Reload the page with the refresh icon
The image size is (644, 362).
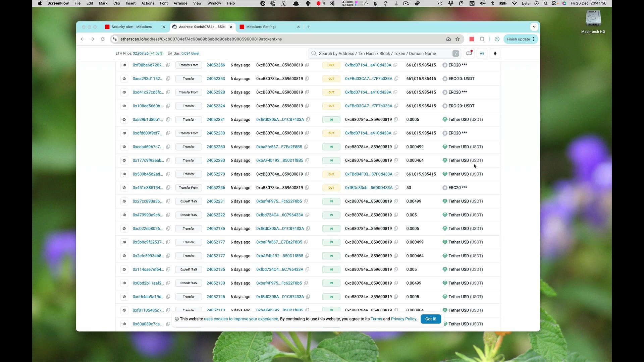(x=103, y=39)
